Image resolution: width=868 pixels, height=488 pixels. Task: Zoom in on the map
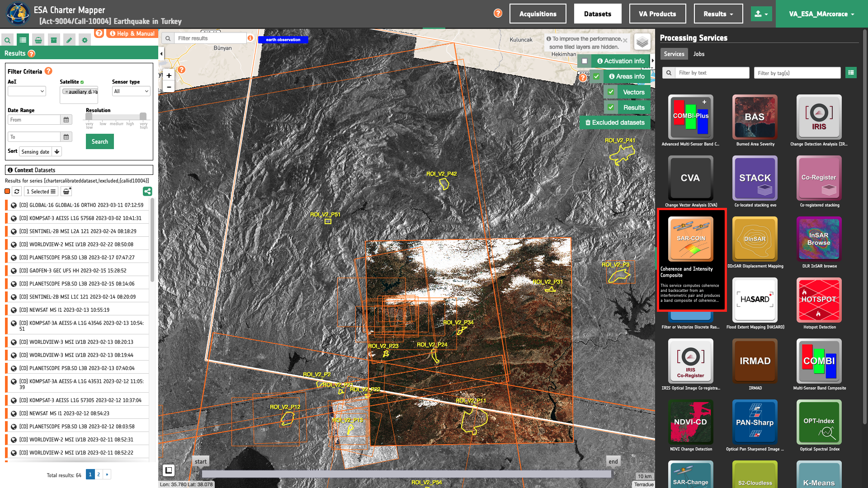click(x=169, y=75)
